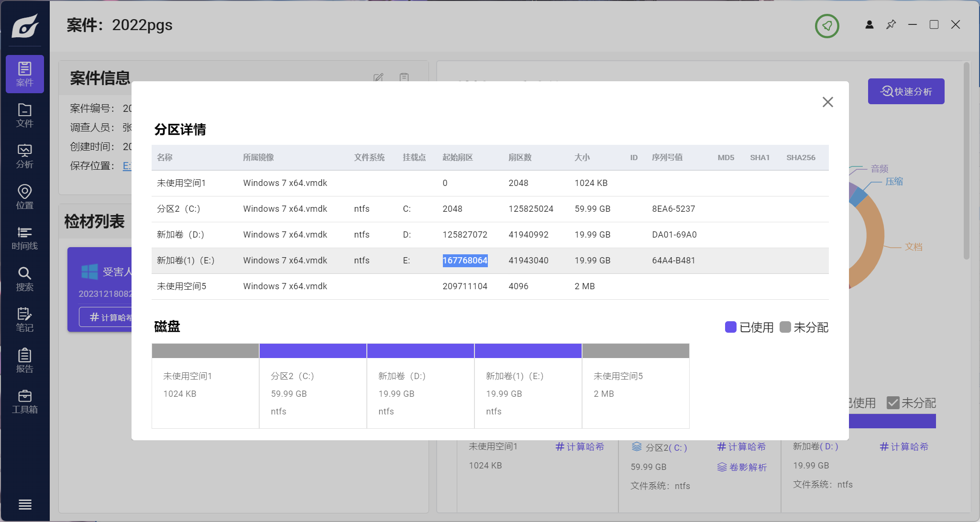Open the 搜索 (Search) sidebar section

pyautogui.click(x=25, y=279)
